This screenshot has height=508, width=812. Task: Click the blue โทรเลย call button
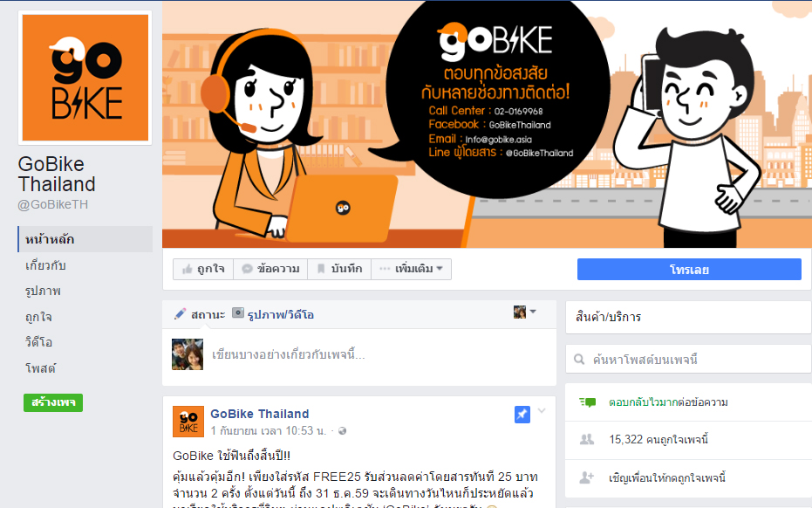pos(689,270)
